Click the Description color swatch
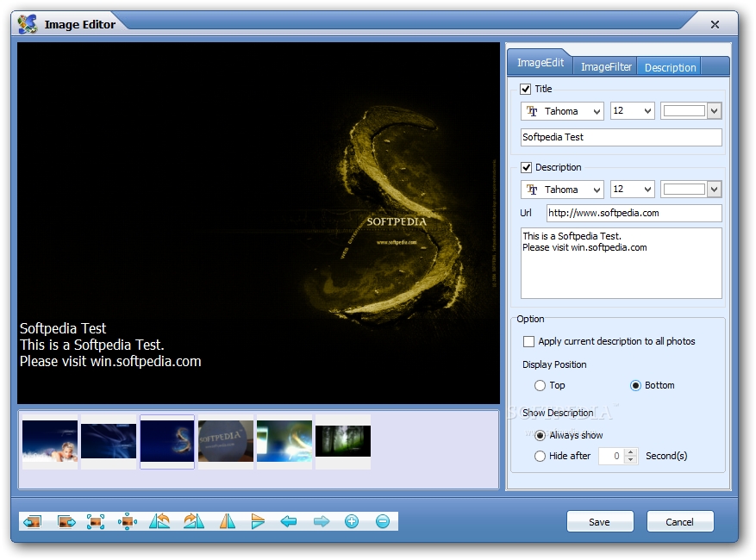The image size is (756, 560). 684,190
